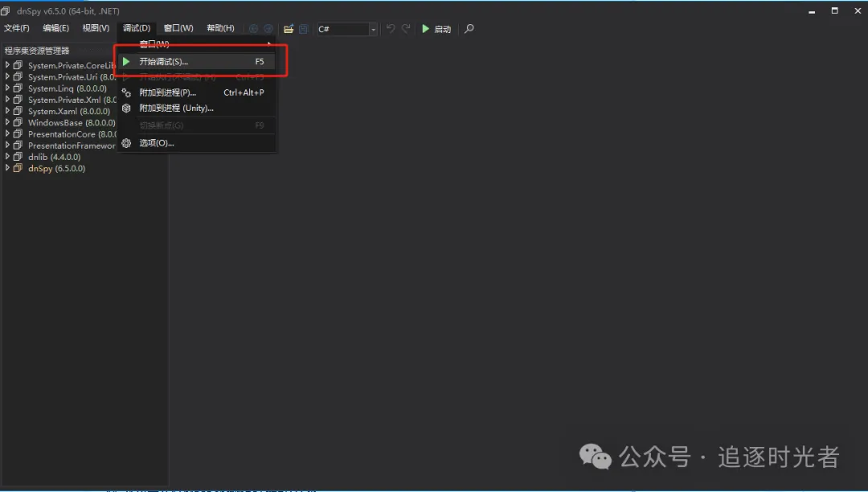Image resolution: width=868 pixels, height=492 pixels.
Task: Expand the System.Private.CoreLib tree node
Action: (7, 65)
